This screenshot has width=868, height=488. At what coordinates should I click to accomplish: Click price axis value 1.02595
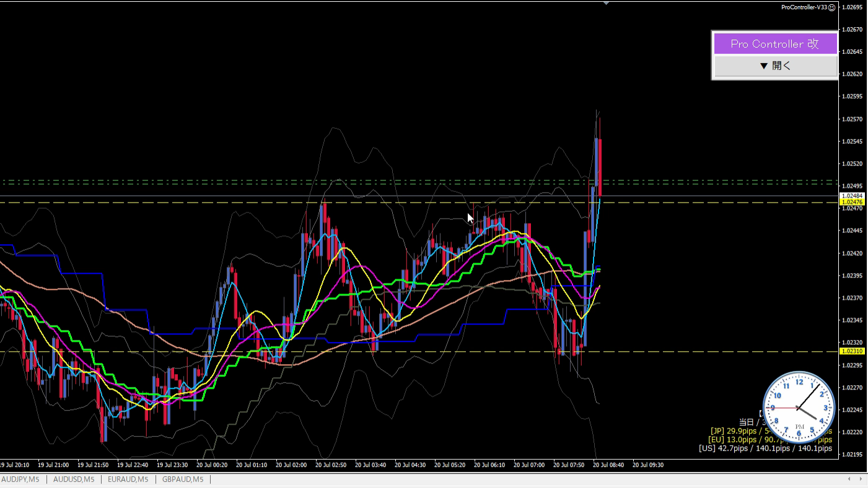[853, 97]
